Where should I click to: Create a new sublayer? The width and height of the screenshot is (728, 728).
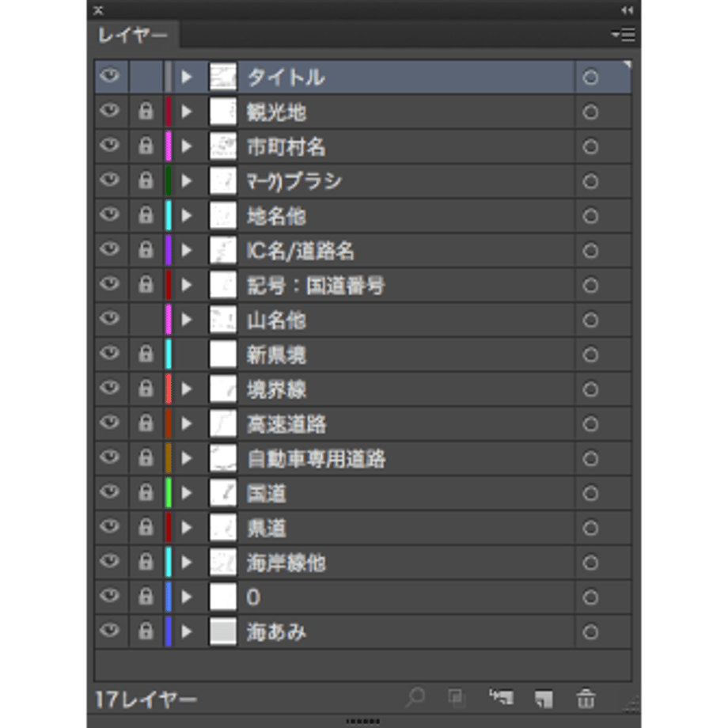502,698
